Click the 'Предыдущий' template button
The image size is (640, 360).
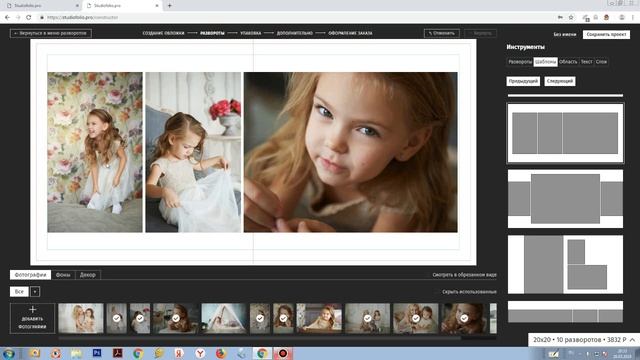pyautogui.click(x=523, y=81)
